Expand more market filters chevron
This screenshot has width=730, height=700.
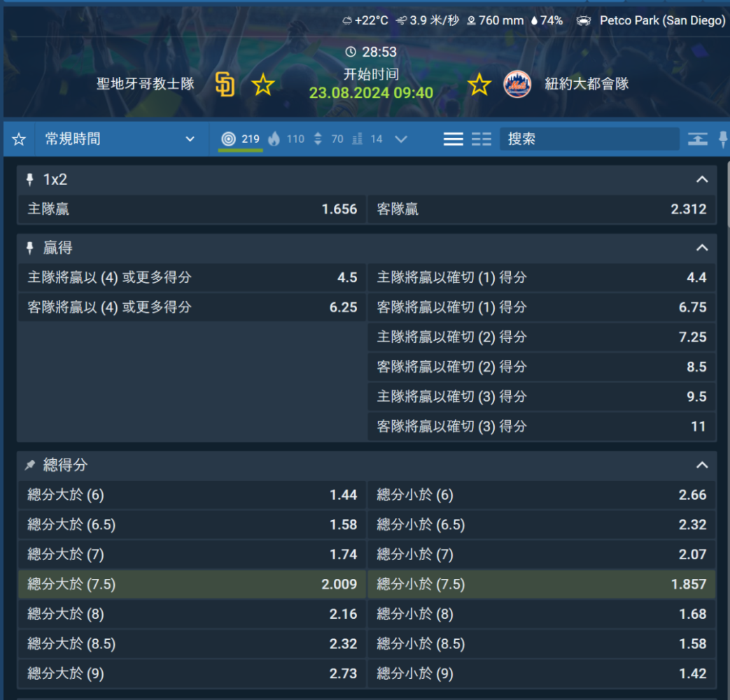(x=401, y=139)
